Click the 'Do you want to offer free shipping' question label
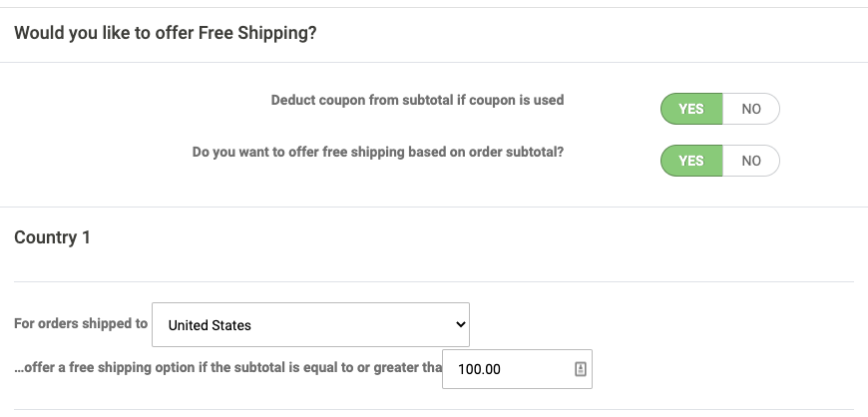 (377, 153)
